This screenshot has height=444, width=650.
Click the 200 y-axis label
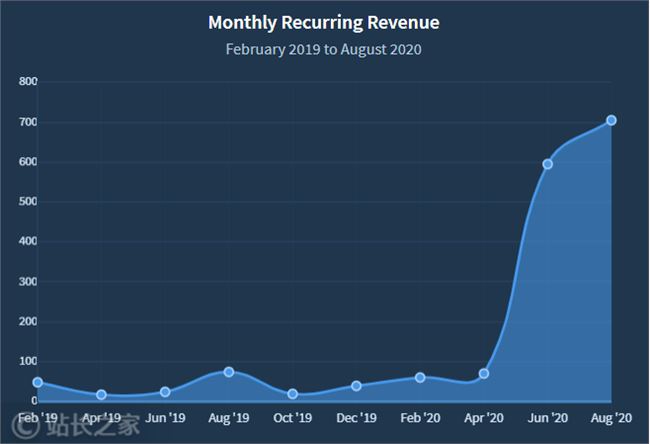28,321
